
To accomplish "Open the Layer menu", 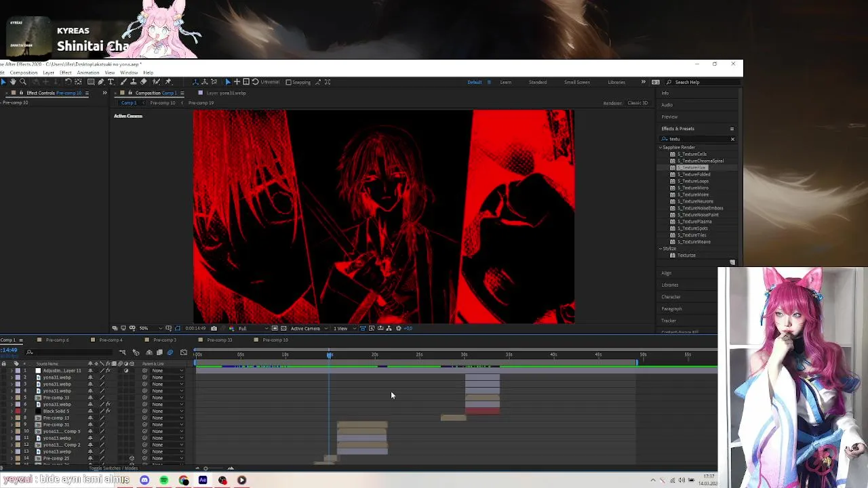I will pos(48,73).
